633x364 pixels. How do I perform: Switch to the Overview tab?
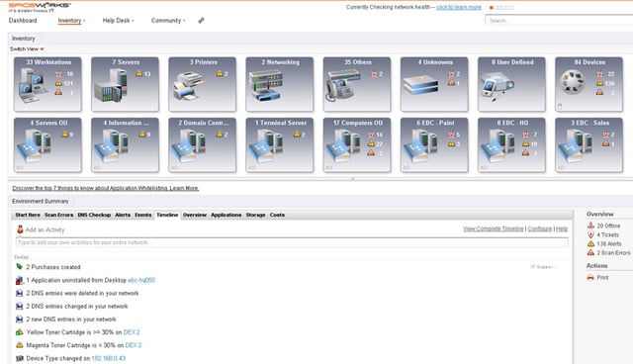195,215
